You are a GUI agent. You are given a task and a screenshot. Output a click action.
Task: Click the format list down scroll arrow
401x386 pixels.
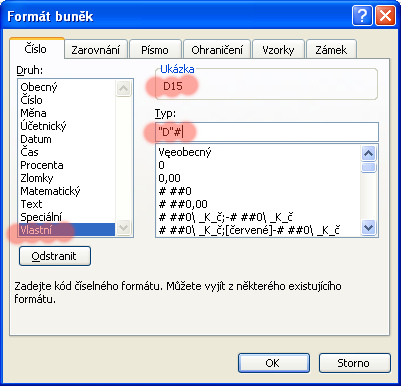click(x=369, y=228)
